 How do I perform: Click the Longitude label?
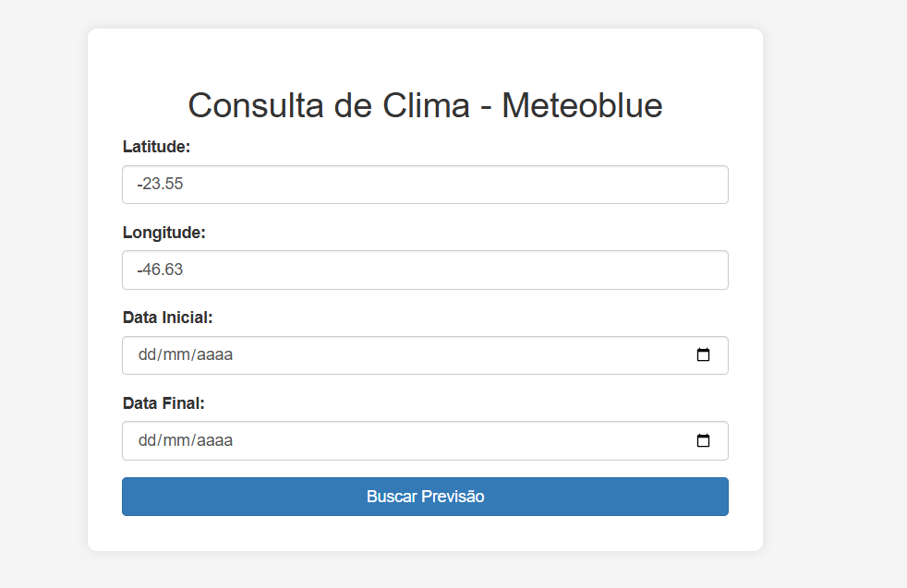pos(163,233)
